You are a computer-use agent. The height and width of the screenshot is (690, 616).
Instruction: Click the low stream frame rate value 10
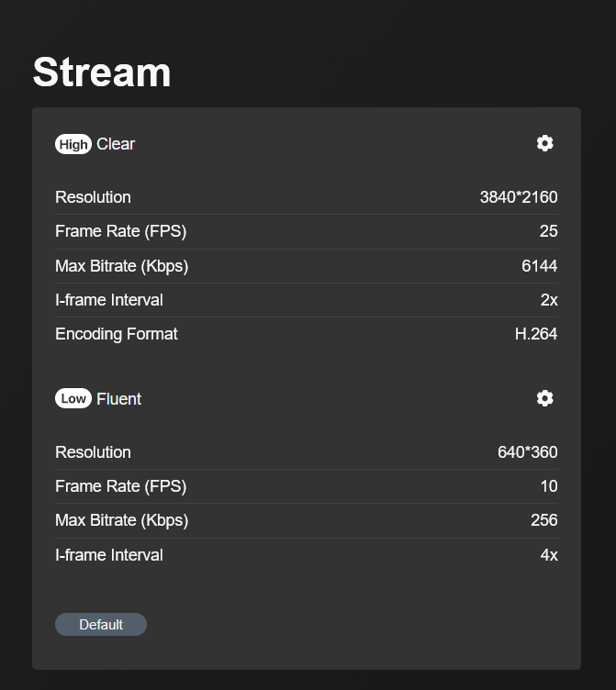point(548,486)
